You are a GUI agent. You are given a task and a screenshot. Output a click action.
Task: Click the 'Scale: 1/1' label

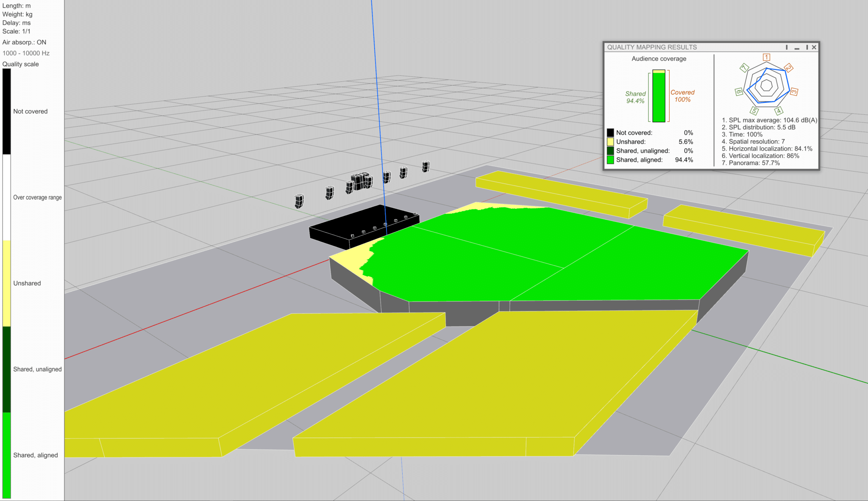point(16,31)
